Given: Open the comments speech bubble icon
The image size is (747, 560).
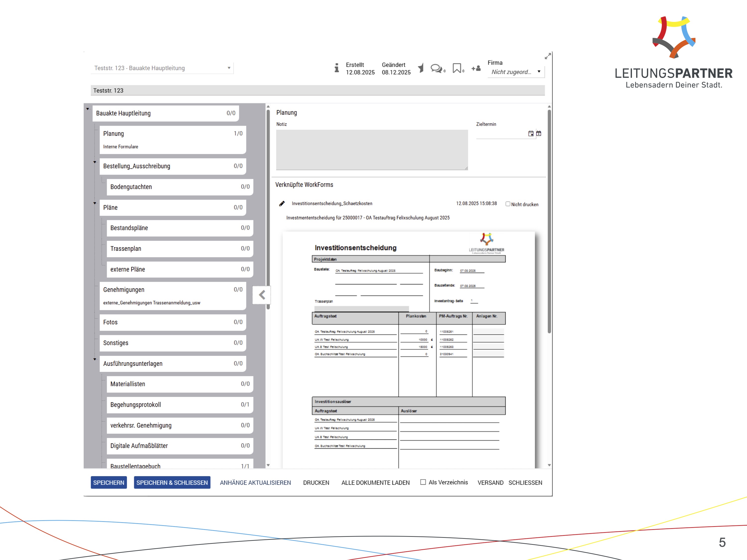Looking at the screenshot, I should pos(436,68).
